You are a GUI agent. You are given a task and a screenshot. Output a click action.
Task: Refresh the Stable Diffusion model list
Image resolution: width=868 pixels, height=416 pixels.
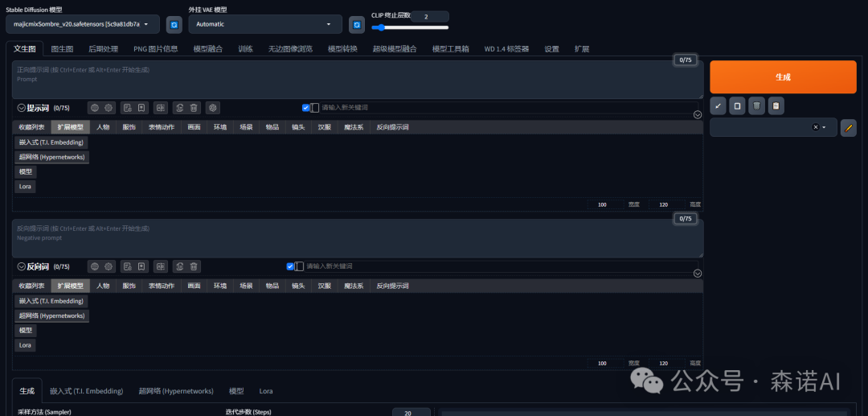174,24
